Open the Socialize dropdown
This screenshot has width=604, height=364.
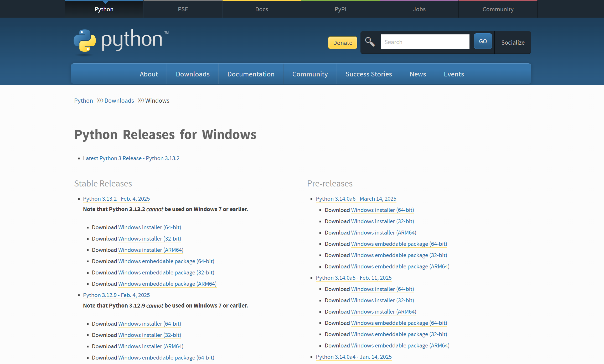pyautogui.click(x=513, y=43)
